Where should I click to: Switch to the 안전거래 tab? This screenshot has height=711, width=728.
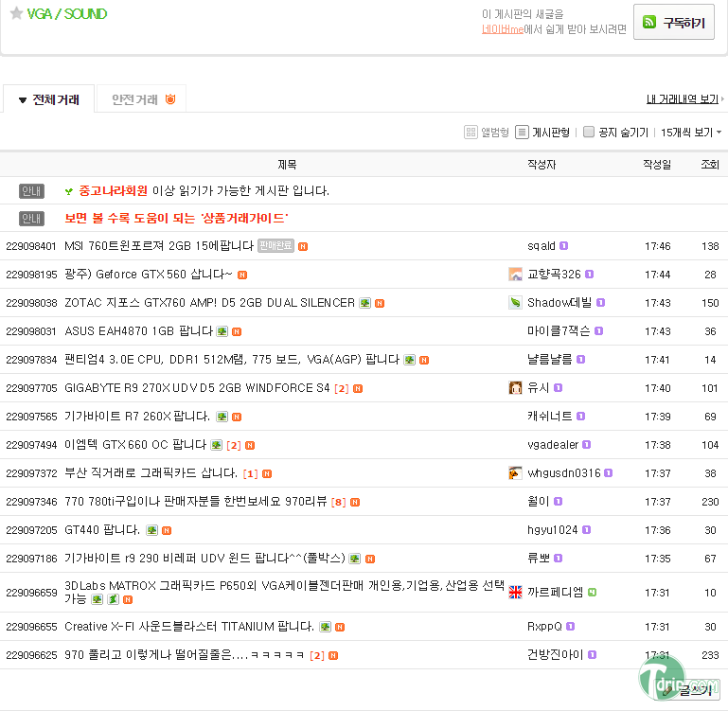[141, 99]
